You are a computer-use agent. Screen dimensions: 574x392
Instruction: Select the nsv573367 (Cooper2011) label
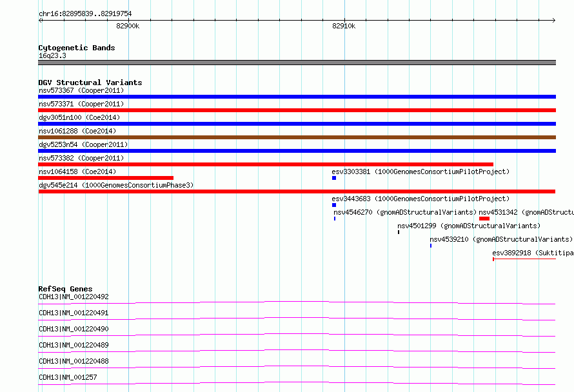[81, 90]
